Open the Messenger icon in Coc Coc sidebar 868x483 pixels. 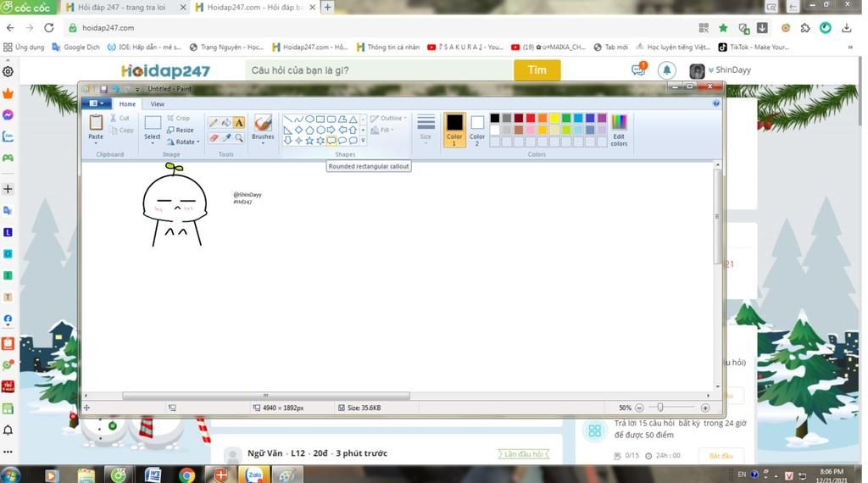coord(8,114)
